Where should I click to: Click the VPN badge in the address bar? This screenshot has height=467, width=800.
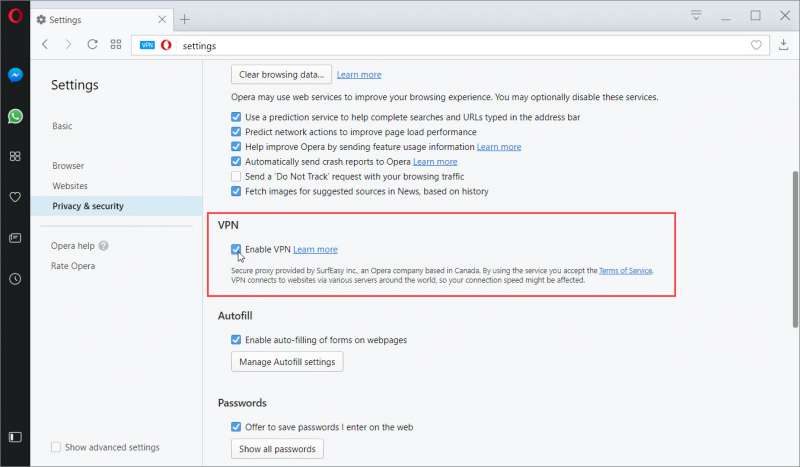[x=147, y=45]
